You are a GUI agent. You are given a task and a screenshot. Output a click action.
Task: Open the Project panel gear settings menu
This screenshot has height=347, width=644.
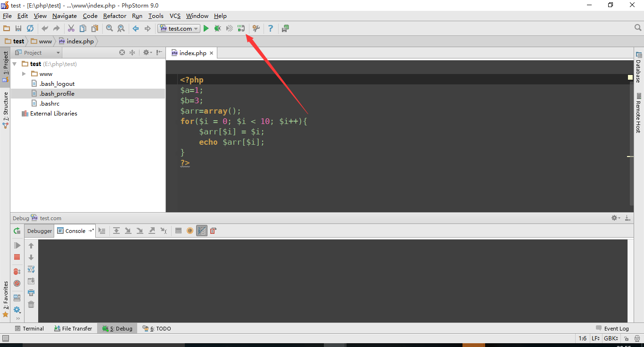(147, 53)
